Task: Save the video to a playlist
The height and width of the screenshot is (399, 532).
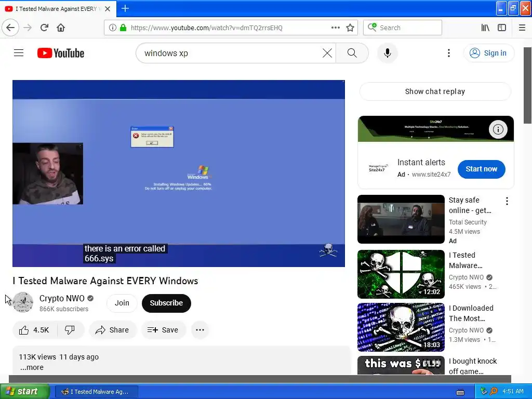Action: pyautogui.click(x=163, y=330)
